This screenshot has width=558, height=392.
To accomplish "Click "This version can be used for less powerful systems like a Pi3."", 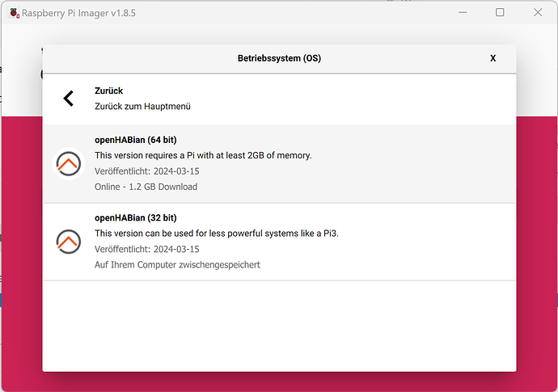I will coord(217,234).
